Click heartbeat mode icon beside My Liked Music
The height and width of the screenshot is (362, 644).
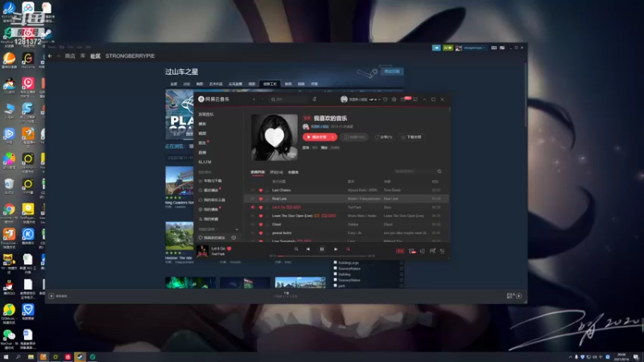(x=233, y=237)
